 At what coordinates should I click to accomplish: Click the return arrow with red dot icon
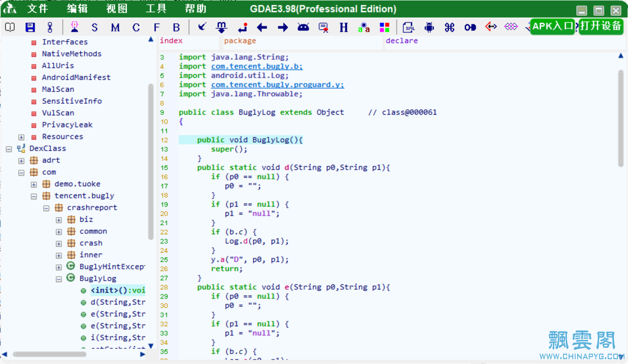coord(242,28)
